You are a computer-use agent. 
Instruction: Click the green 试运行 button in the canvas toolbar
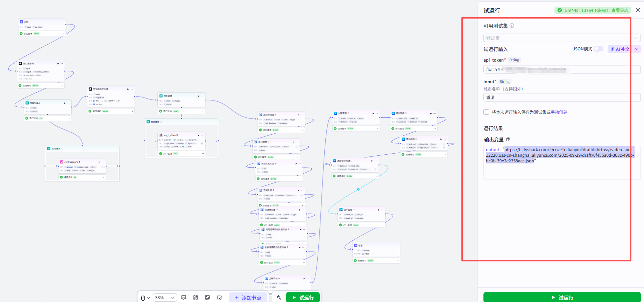pos(303,297)
